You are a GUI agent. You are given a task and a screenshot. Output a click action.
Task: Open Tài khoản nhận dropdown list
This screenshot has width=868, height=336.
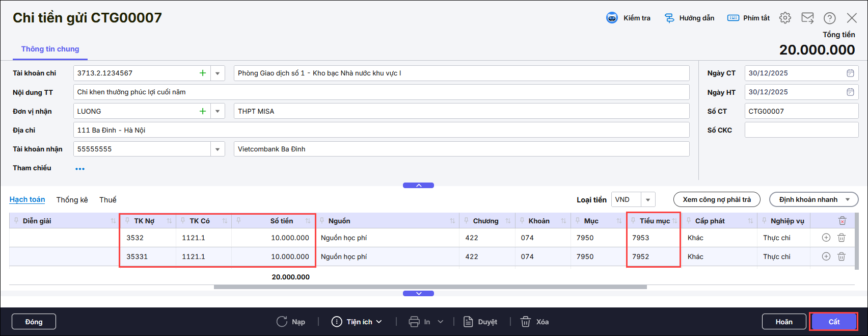point(218,149)
